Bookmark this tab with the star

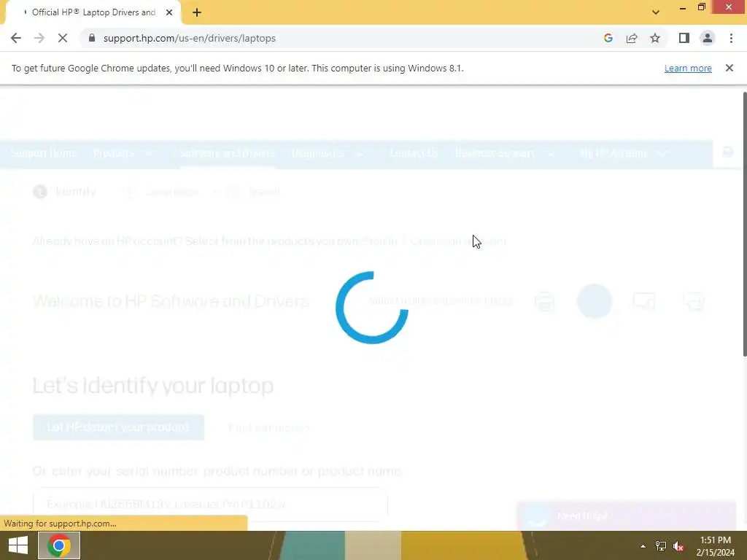pos(655,38)
